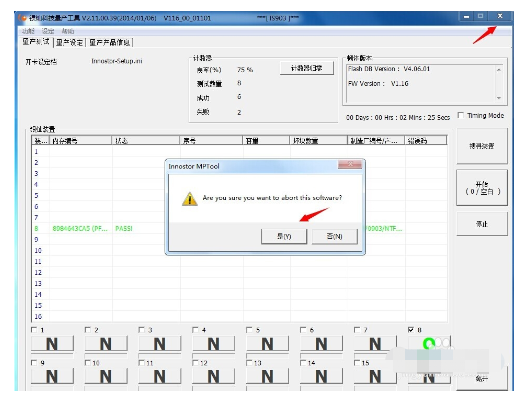Image resolution: width=523 pixels, height=399 pixels.
Task: Click firmware version box scroll-up arrow
Action: click(x=499, y=70)
